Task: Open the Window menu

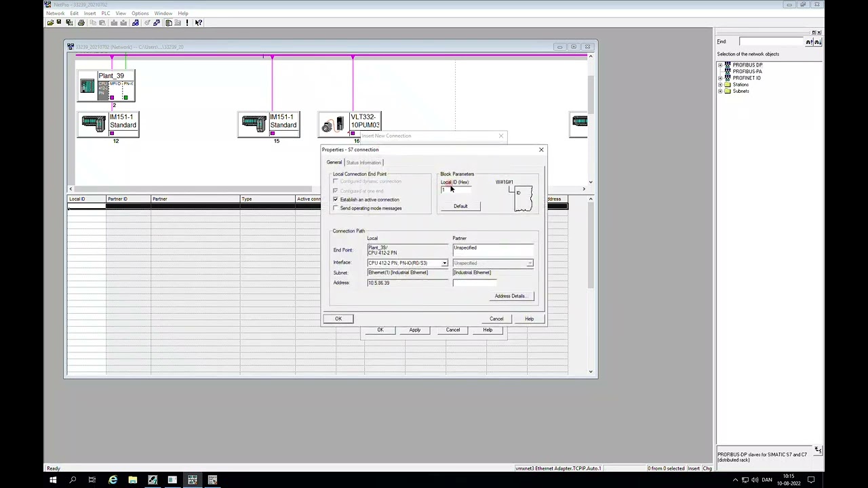Action: [163, 14]
